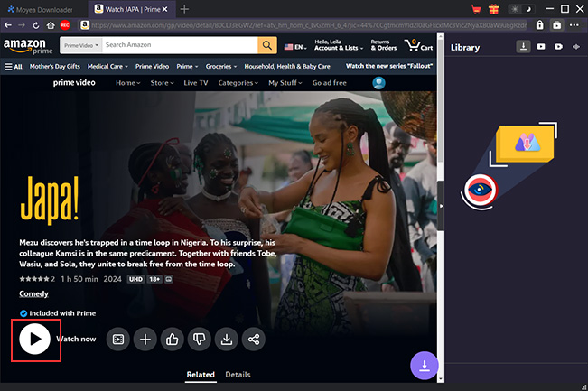Expand the Categories menu in Prime Video
The width and height of the screenshot is (588, 391).
pyautogui.click(x=238, y=83)
